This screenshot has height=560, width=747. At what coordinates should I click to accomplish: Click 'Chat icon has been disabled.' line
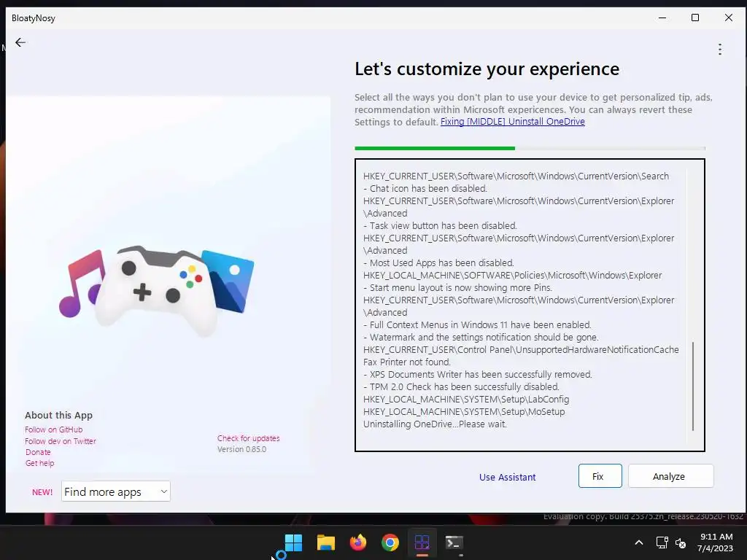pos(425,189)
